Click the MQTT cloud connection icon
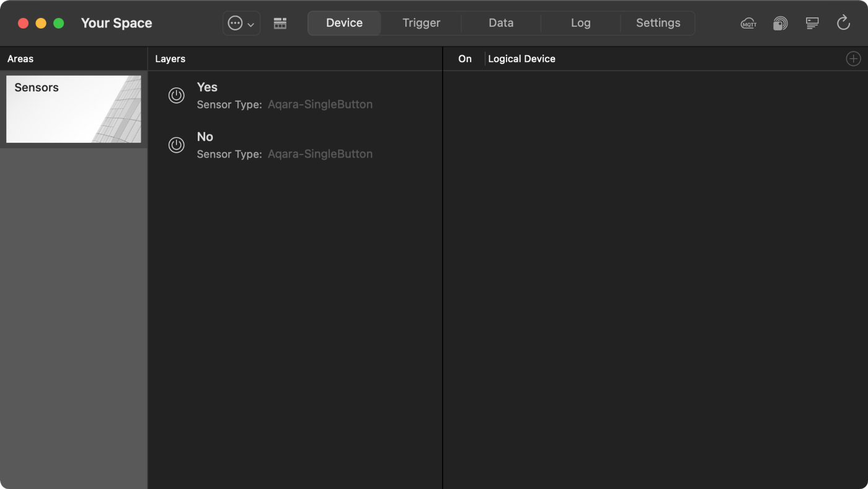Viewport: 868px width, 489px height. (x=748, y=23)
